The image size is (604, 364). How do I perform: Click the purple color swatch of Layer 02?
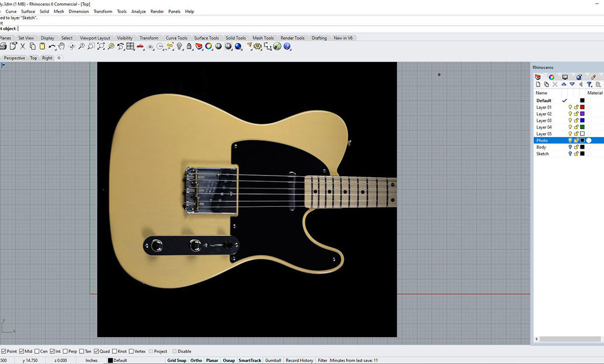[x=582, y=114]
